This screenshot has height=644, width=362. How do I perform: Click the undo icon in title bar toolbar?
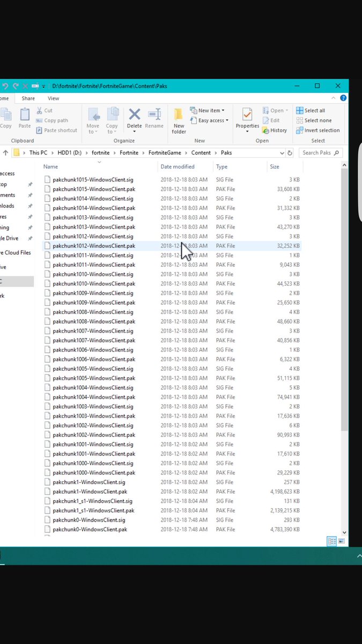pyautogui.click(x=5, y=86)
